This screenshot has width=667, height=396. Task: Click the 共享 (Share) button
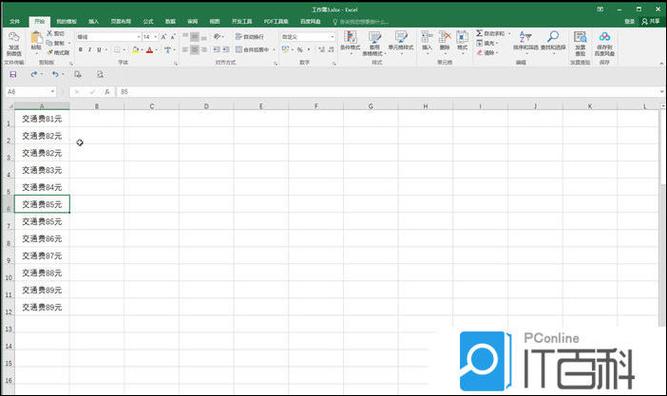[650, 21]
